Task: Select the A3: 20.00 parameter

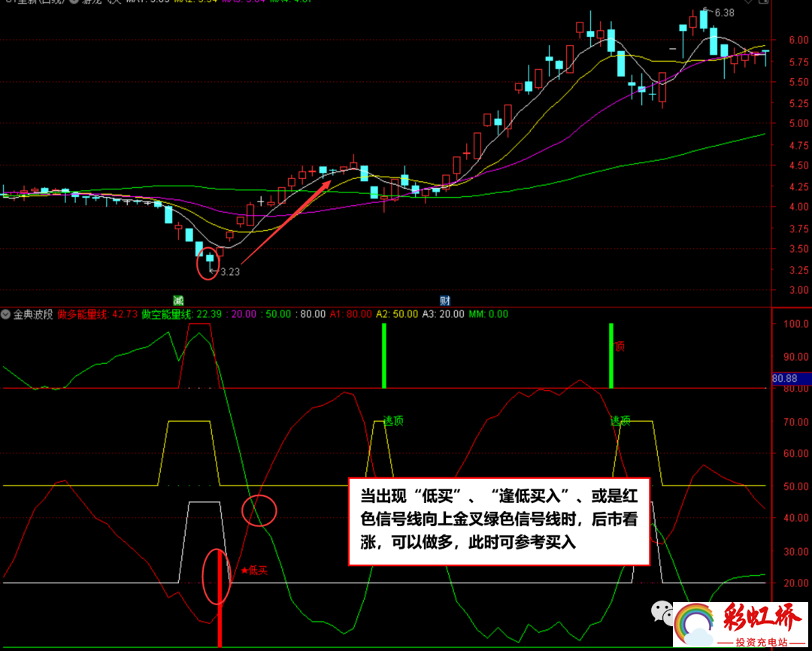Action: tap(444, 314)
